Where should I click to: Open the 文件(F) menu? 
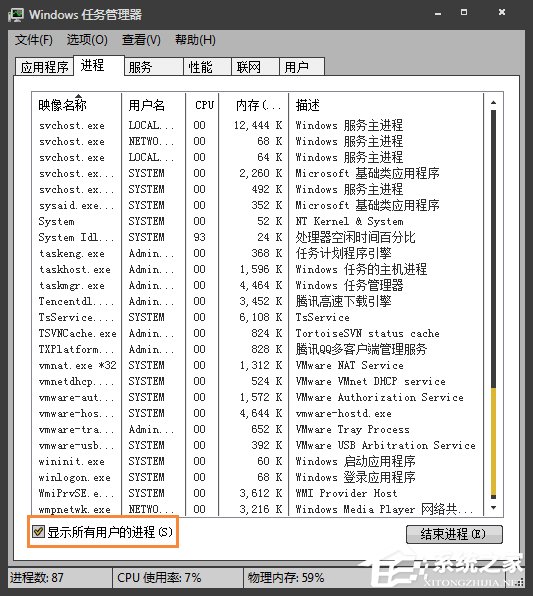pos(34,40)
